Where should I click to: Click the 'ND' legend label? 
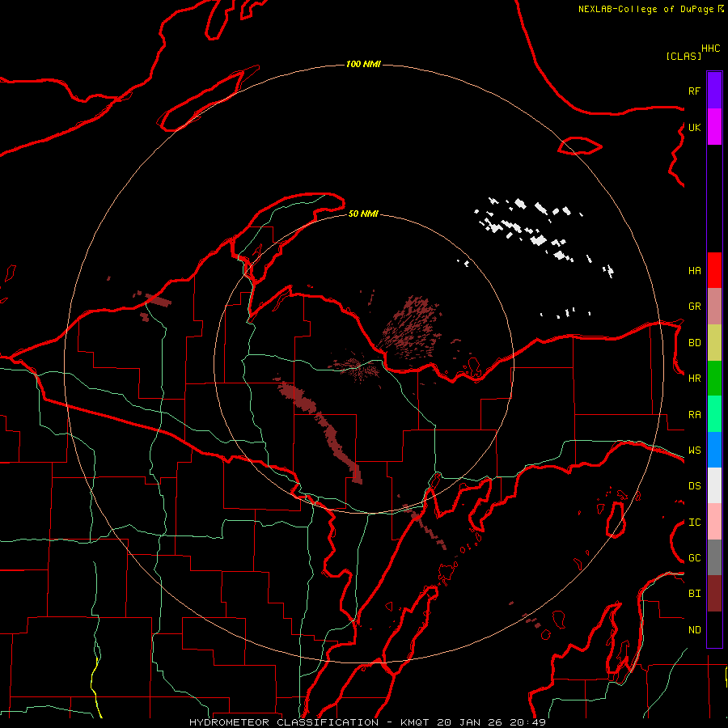pos(695,630)
